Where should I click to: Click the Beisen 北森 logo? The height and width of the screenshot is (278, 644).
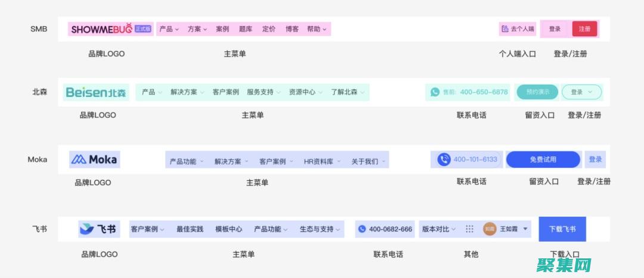point(95,92)
